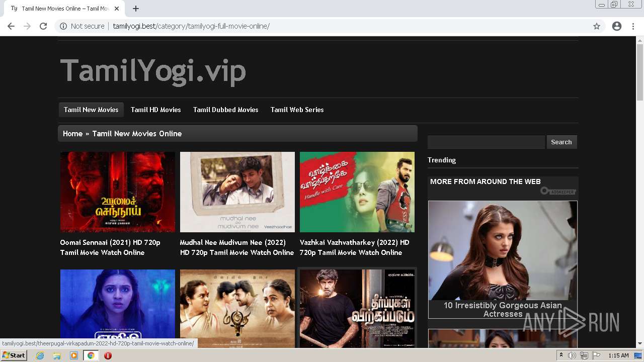Viewport: 644px width, 362px height.
Task: Open Mudhal Nee Mudivum Nee poster
Action: [x=237, y=192]
